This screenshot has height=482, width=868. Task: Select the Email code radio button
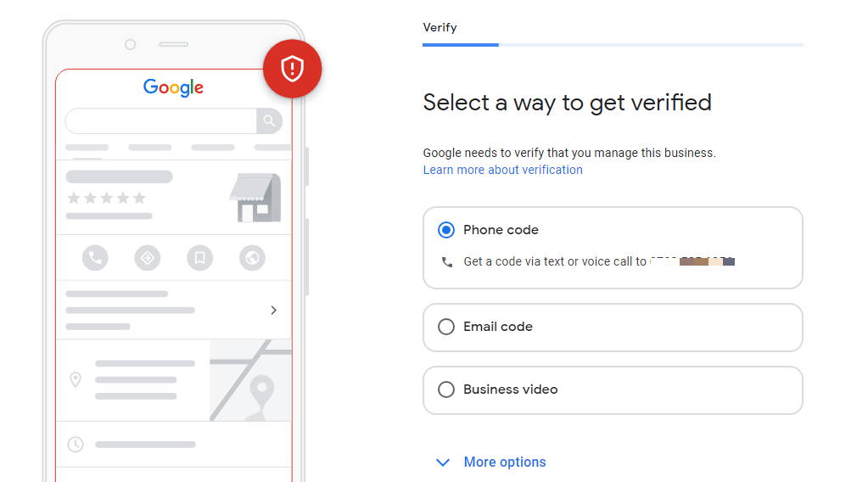tap(446, 327)
